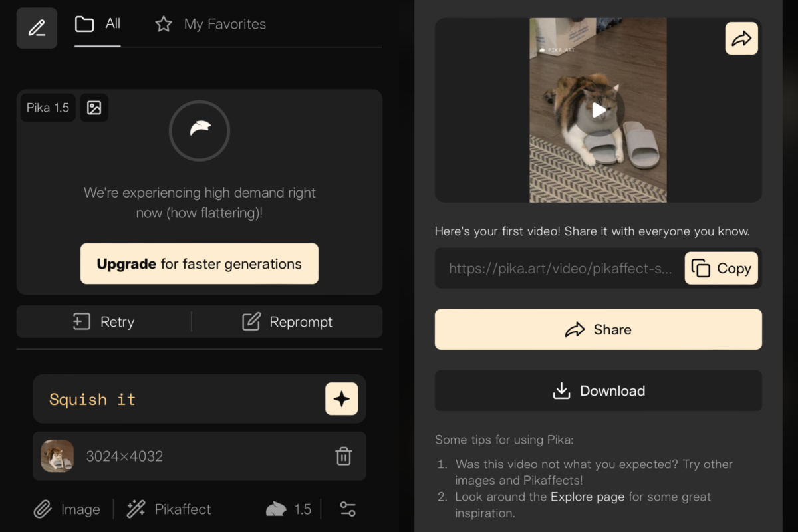Click the share arrow icon on video
Image resolution: width=798 pixels, height=532 pixels.
point(741,39)
